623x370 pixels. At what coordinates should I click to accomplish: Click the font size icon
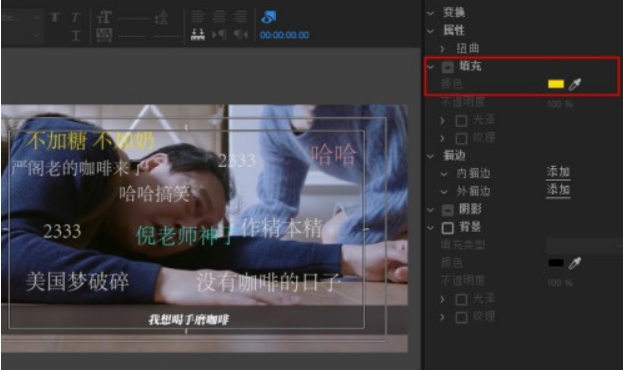tap(104, 17)
